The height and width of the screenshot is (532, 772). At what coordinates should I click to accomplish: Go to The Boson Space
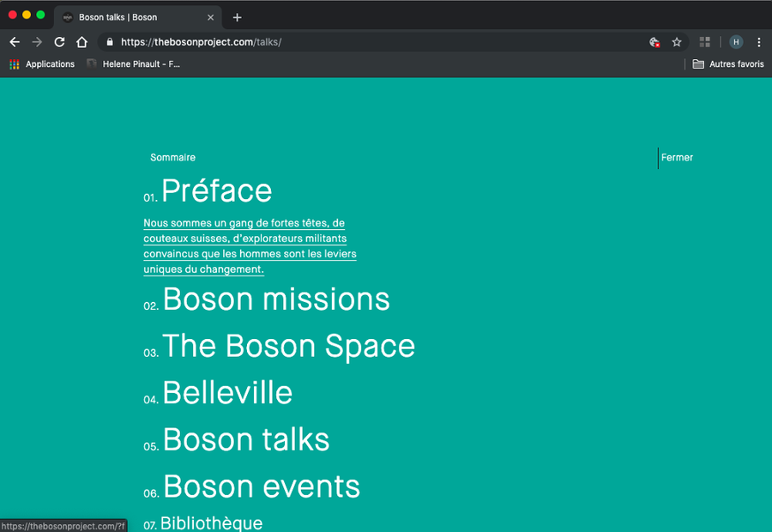click(288, 347)
